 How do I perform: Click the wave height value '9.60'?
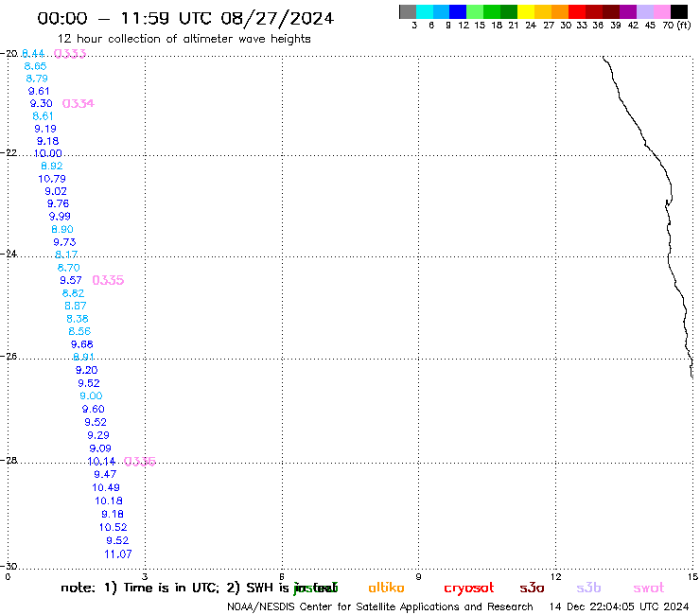point(93,409)
